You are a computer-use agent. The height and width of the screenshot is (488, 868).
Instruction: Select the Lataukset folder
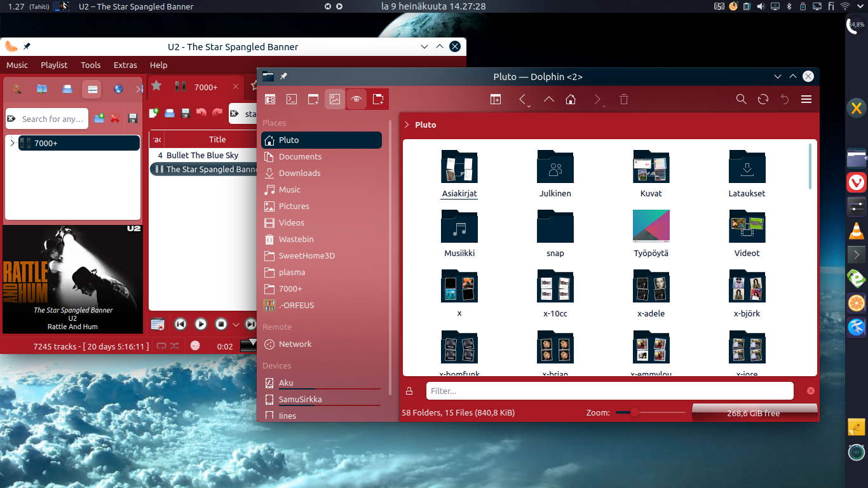coord(747,174)
